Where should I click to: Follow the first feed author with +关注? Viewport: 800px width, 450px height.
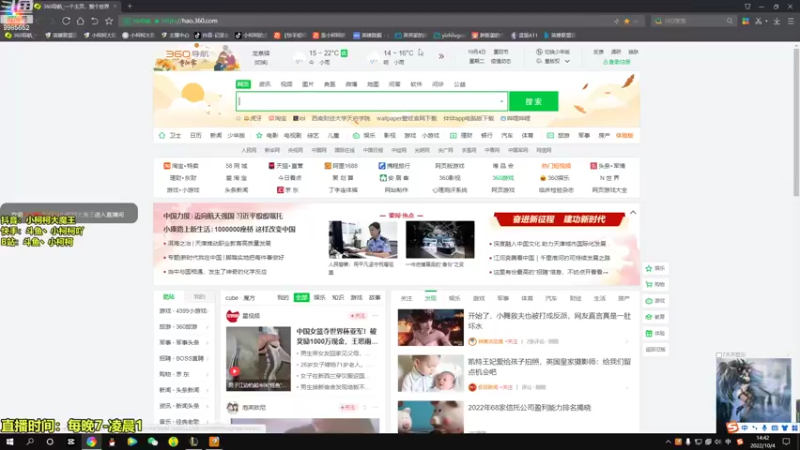click(x=358, y=316)
